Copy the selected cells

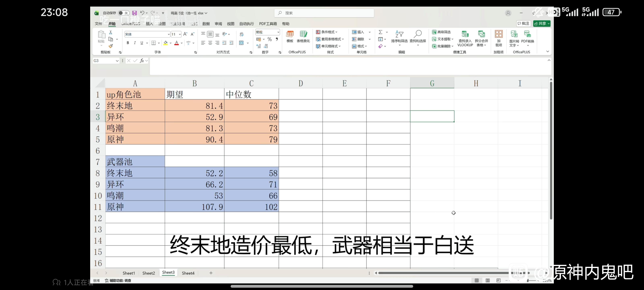click(110, 39)
